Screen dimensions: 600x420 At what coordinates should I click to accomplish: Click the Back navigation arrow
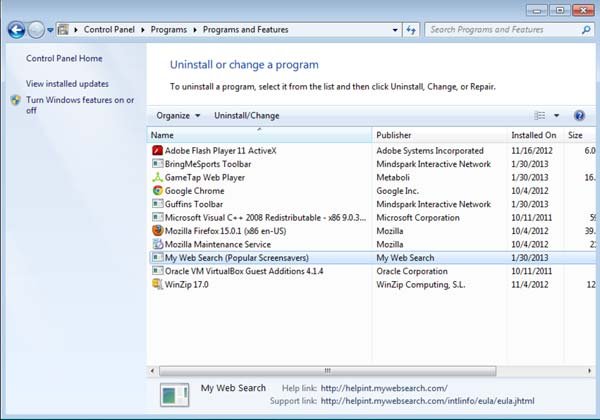[x=16, y=30]
